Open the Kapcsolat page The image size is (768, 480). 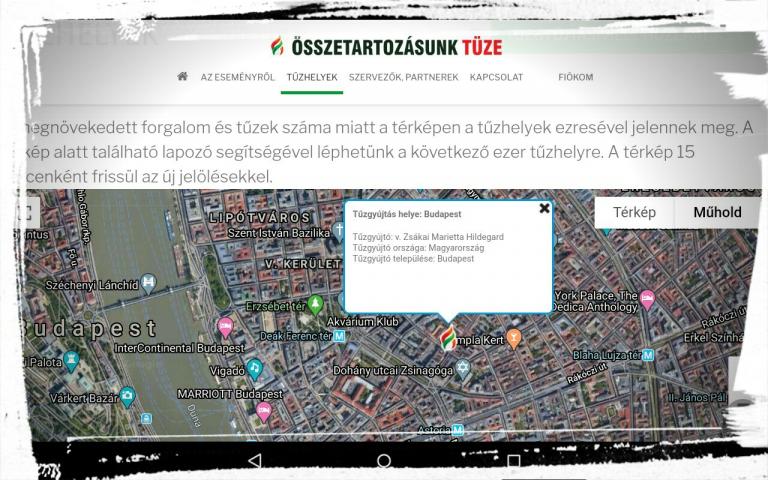(x=496, y=77)
